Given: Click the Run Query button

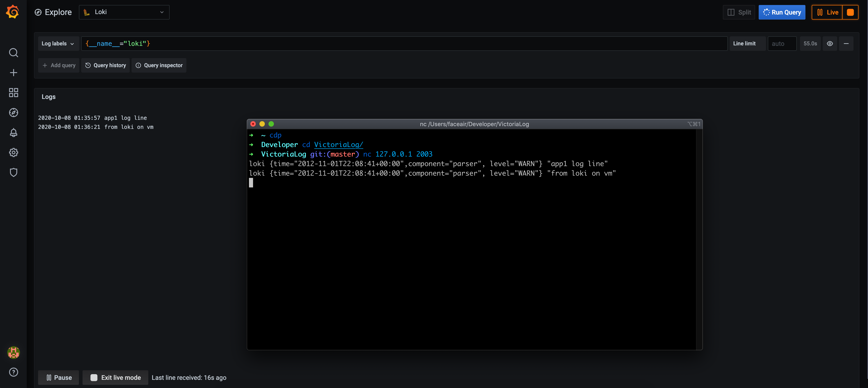Looking at the screenshot, I should 782,12.
